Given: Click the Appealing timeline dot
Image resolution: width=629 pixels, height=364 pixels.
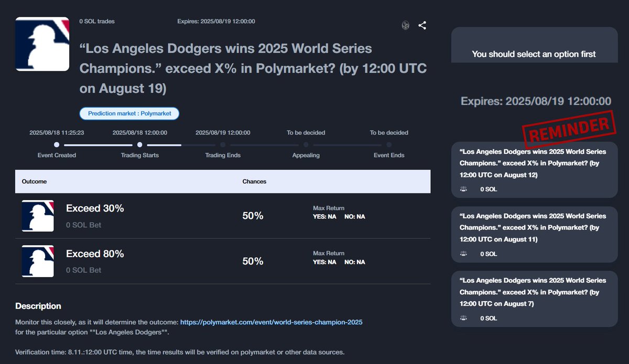Looking at the screenshot, I should [306, 145].
